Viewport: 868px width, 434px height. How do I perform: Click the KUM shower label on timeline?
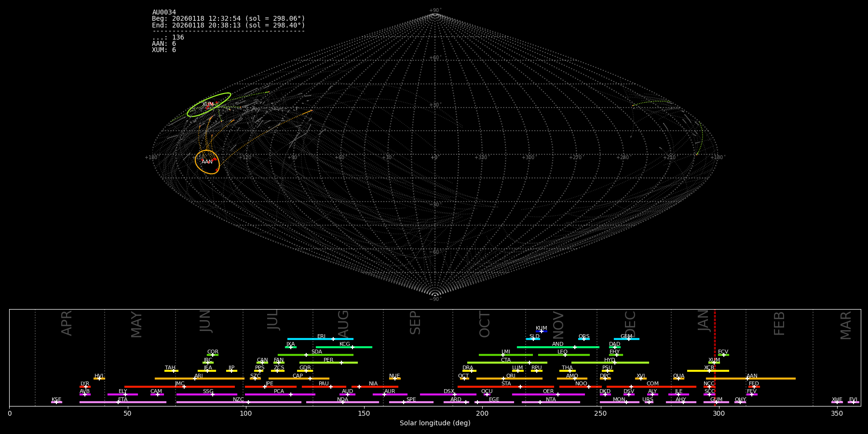[542, 328]
